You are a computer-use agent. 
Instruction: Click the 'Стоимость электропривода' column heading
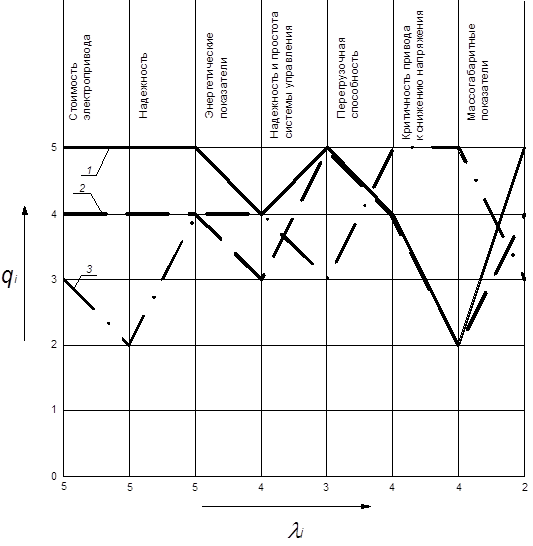tap(80, 77)
